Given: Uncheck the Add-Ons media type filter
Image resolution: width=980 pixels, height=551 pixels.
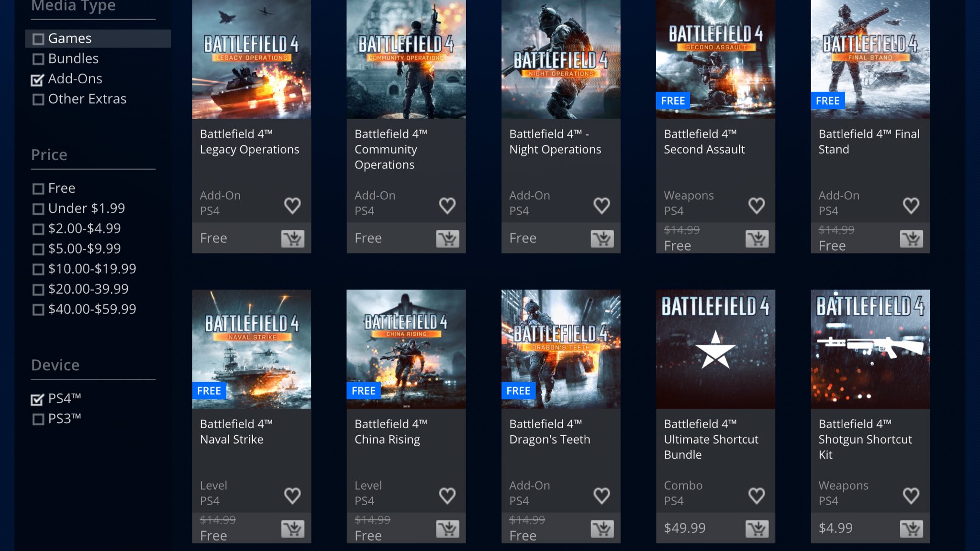Looking at the screenshot, I should (37, 79).
